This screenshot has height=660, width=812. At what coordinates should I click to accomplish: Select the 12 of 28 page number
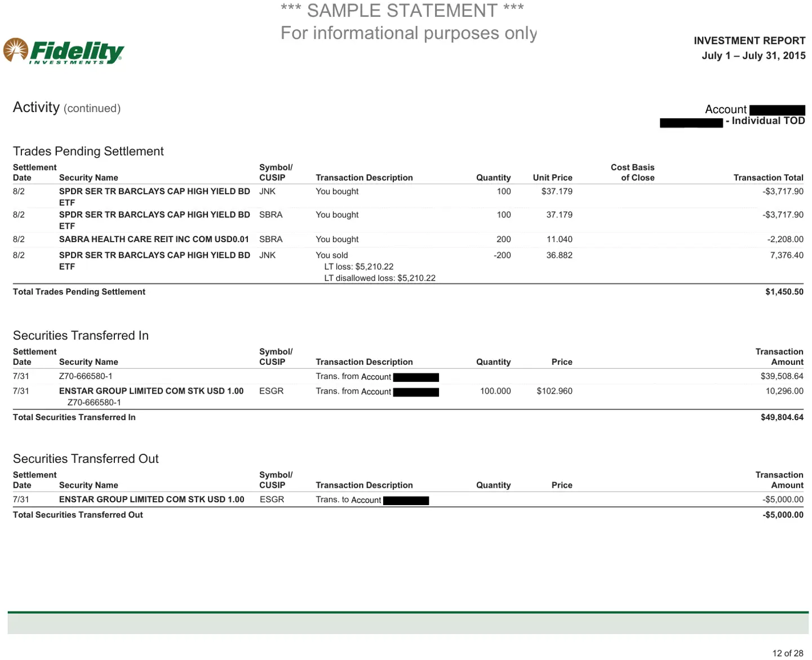coord(788,653)
